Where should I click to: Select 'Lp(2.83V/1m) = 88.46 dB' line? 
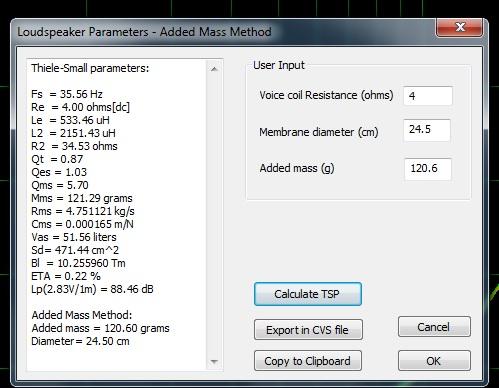tap(92, 289)
